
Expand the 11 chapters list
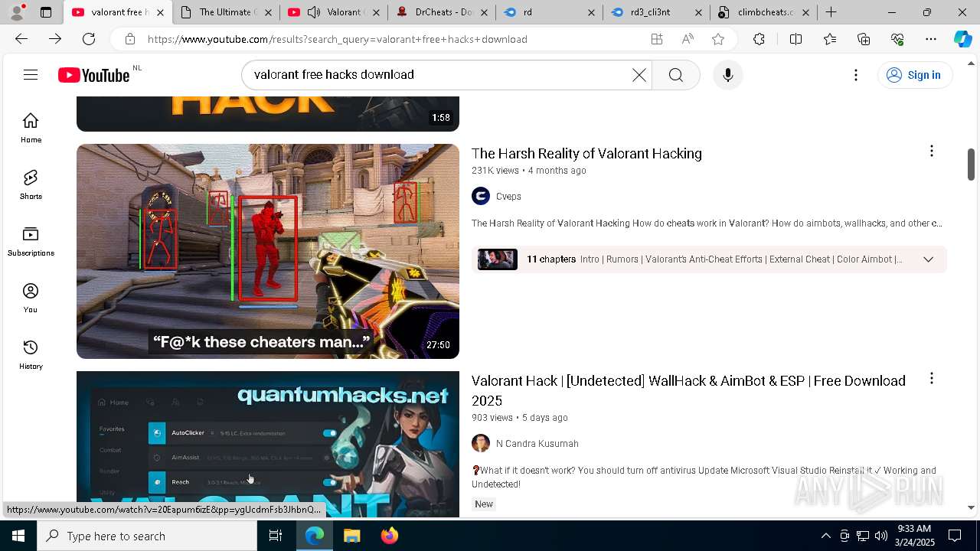point(928,259)
